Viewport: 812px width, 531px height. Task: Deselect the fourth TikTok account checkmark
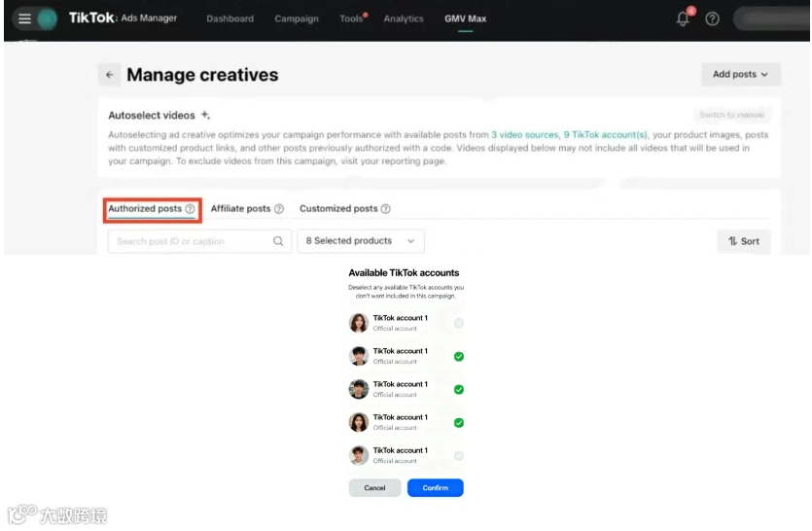[459, 422]
